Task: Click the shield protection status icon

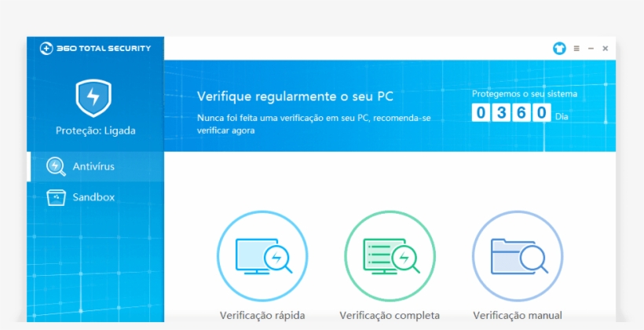Action: [93, 98]
